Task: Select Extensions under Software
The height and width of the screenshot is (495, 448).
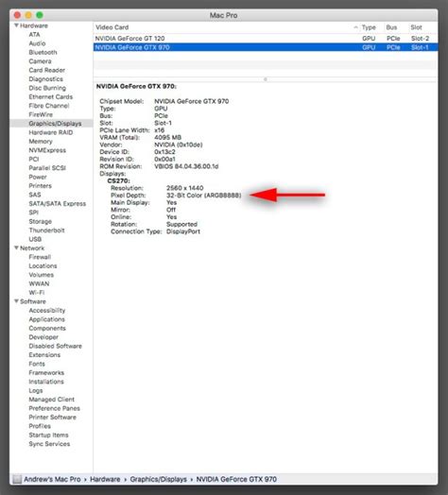Action: tap(44, 355)
